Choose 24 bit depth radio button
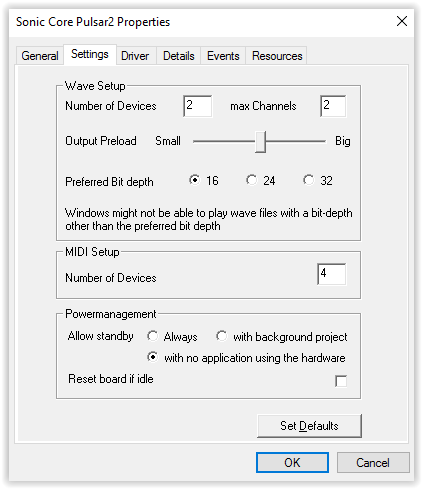 [251, 180]
